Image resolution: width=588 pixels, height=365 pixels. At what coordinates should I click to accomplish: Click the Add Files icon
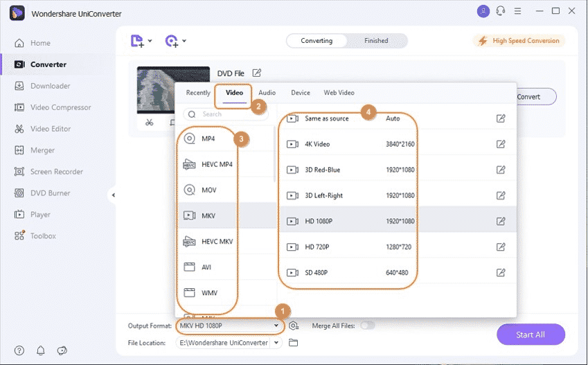[137, 40]
